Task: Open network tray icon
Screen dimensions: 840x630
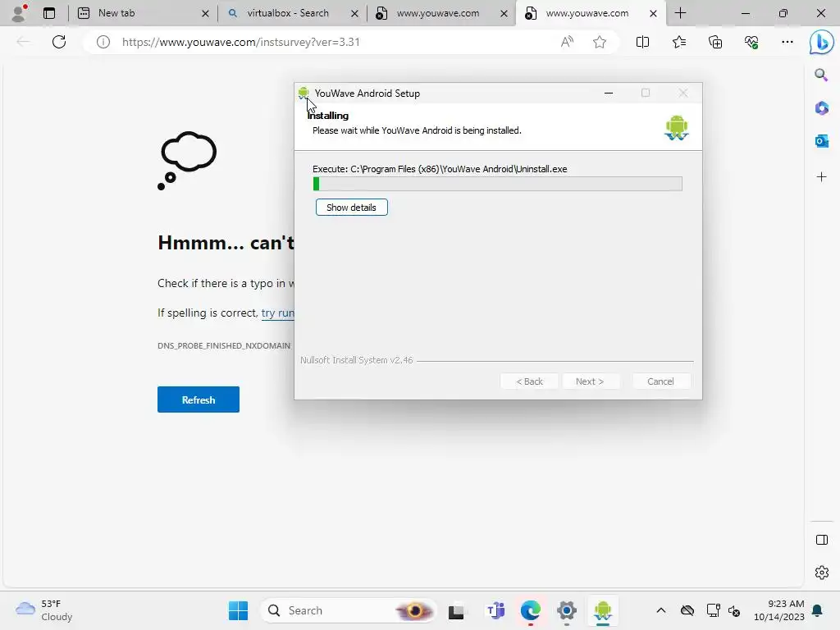Action: click(x=713, y=610)
